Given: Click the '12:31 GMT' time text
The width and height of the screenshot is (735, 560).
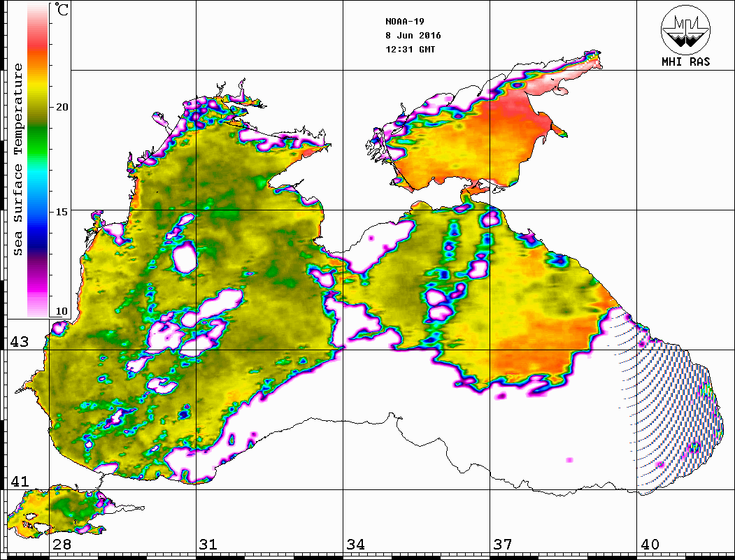Looking at the screenshot, I should click(410, 49).
